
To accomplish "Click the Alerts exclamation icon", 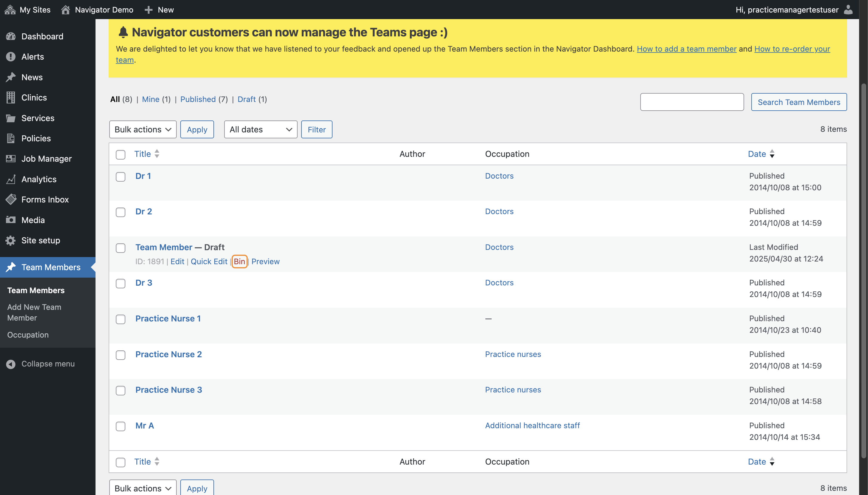I will click(11, 57).
